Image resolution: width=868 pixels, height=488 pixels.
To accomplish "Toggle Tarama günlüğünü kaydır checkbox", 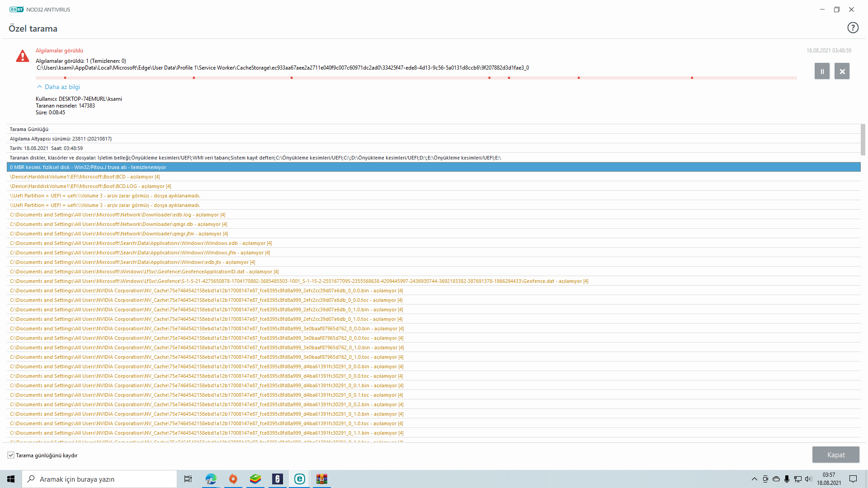I will (x=11, y=455).
